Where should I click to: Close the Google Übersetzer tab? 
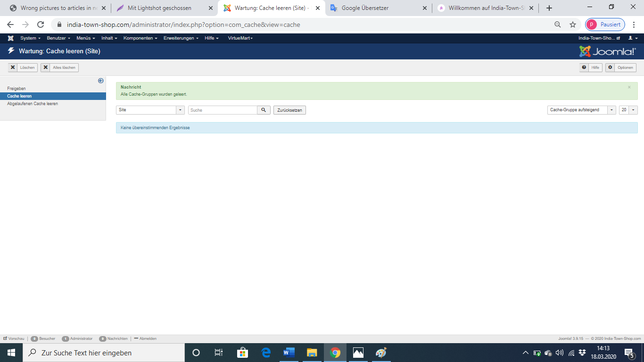click(x=425, y=8)
